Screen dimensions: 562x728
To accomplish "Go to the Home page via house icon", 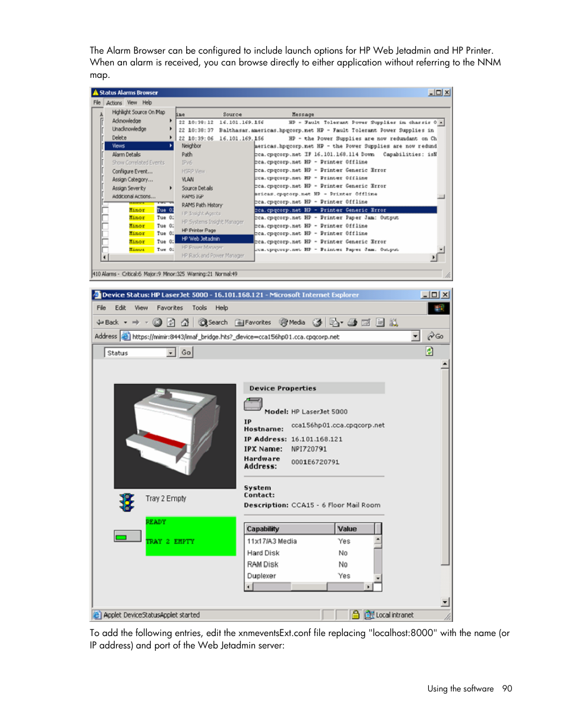I will click(184, 322).
